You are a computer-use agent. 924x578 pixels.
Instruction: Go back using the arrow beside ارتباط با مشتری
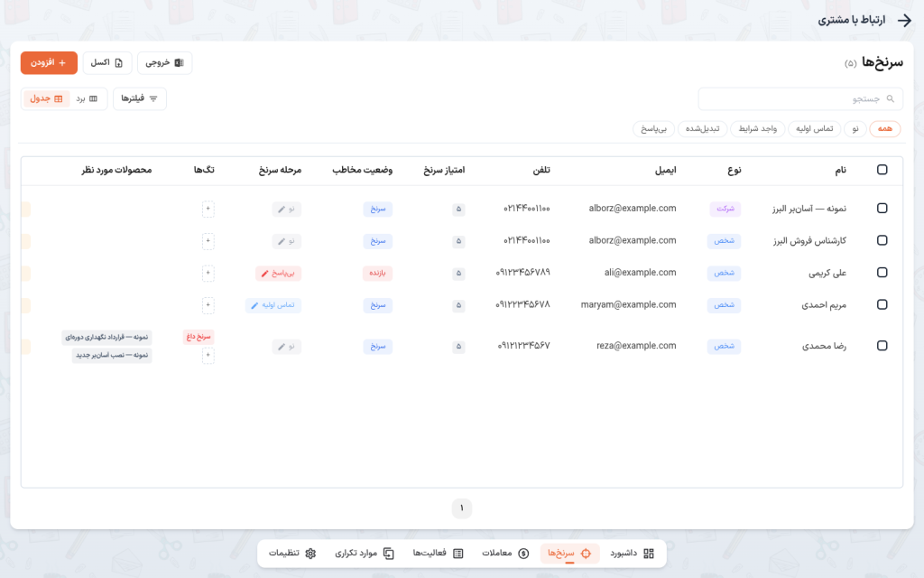point(904,20)
